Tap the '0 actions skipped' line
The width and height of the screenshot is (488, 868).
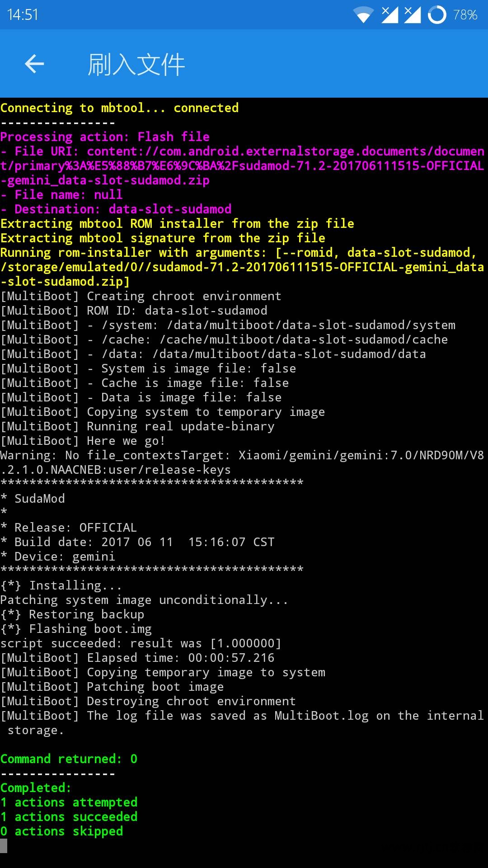(61, 831)
